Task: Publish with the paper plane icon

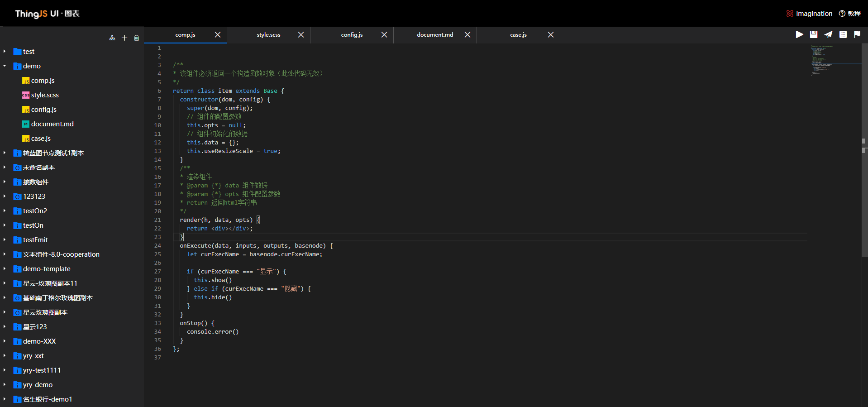Action: [828, 34]
